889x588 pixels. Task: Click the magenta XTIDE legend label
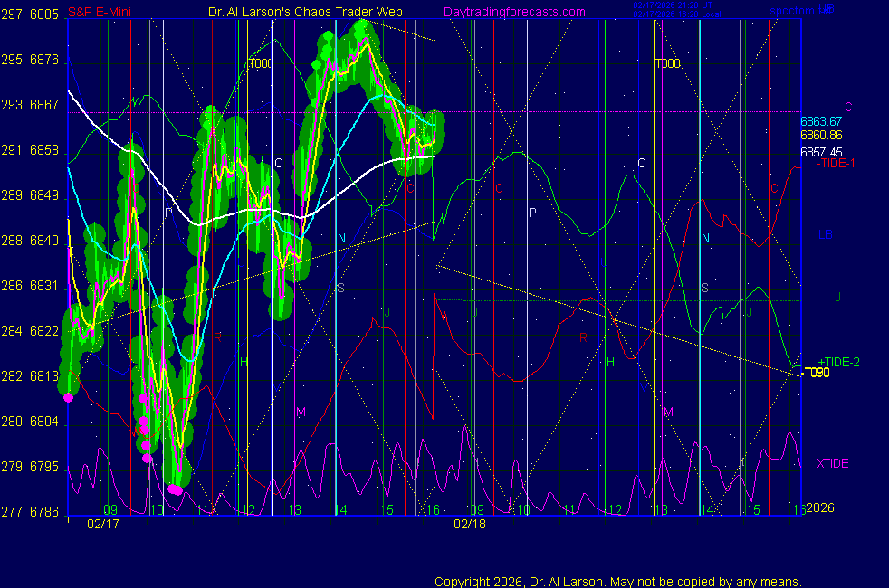(x=833, y=463)
